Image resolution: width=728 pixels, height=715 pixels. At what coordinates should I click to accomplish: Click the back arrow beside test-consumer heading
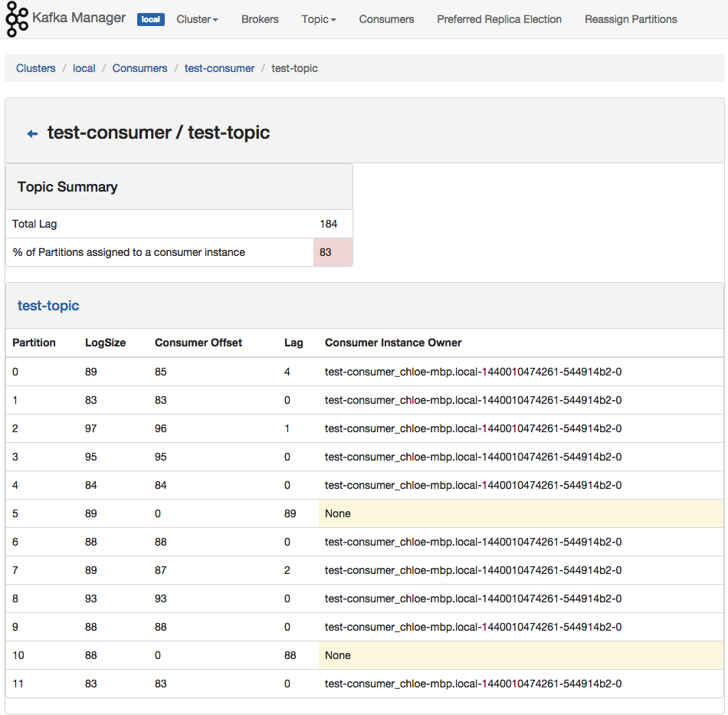(x=32, y=134)
